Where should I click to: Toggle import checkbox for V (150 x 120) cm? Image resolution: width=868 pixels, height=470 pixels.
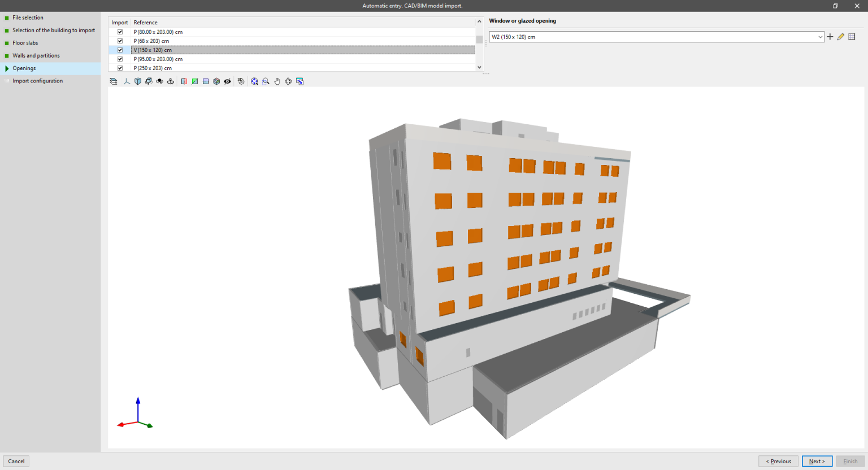120,50
